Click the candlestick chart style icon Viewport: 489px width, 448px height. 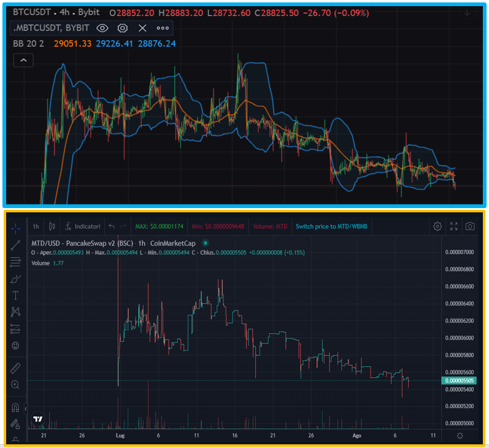coord(52,226)
